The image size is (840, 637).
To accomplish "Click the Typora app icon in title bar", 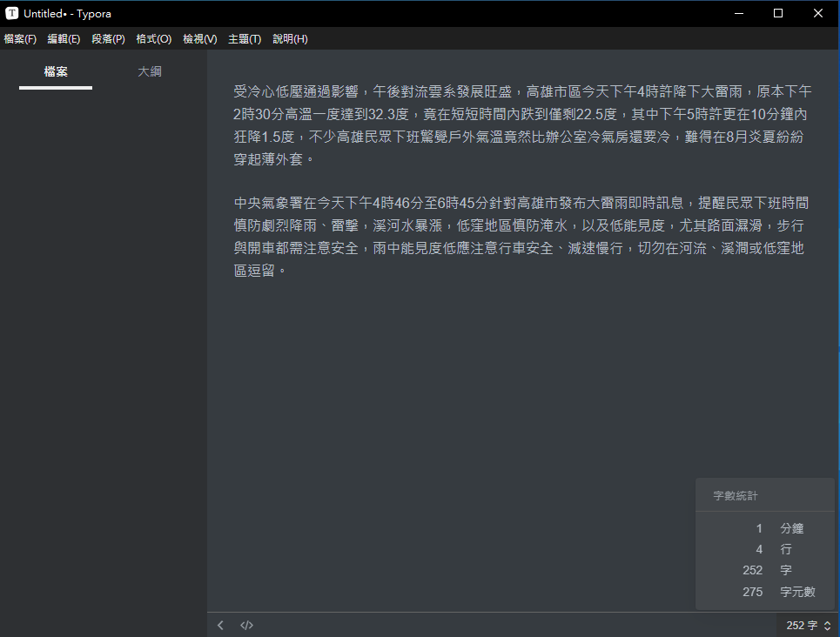I will 12,13.
